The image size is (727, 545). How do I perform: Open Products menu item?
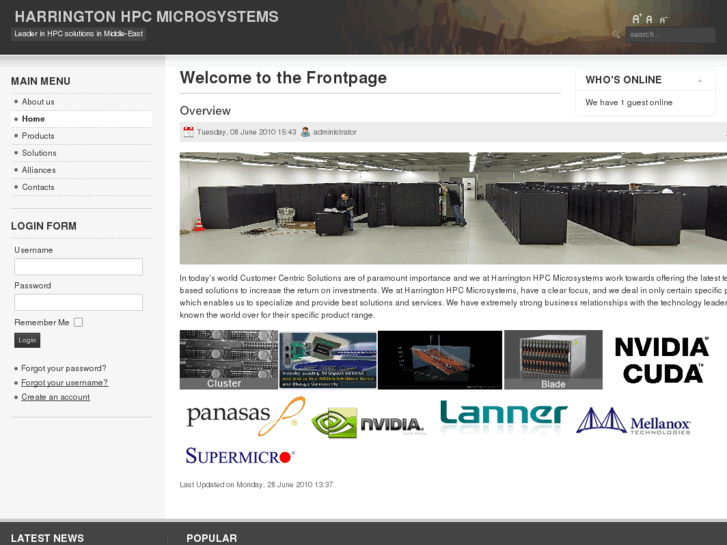[38, 136]
